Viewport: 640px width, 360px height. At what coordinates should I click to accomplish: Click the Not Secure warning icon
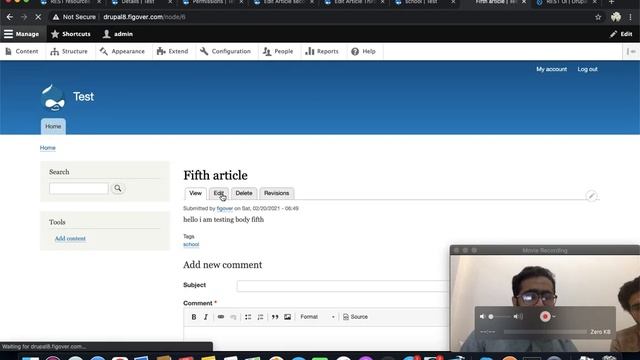coord(56,17)
